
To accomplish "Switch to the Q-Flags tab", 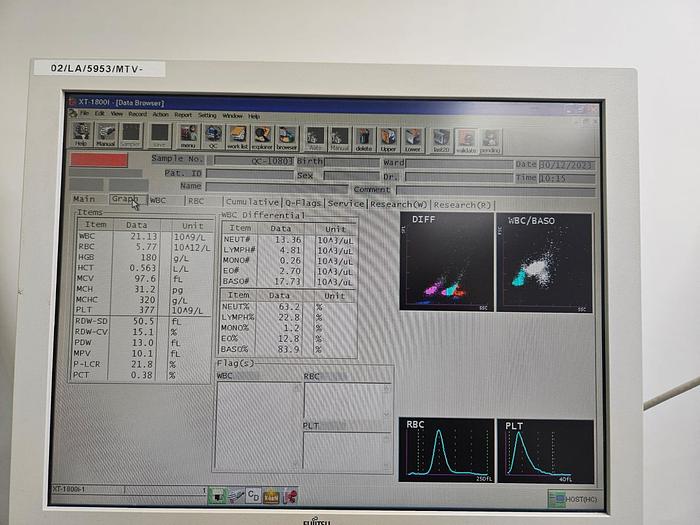I will click(x=303, y=203).
